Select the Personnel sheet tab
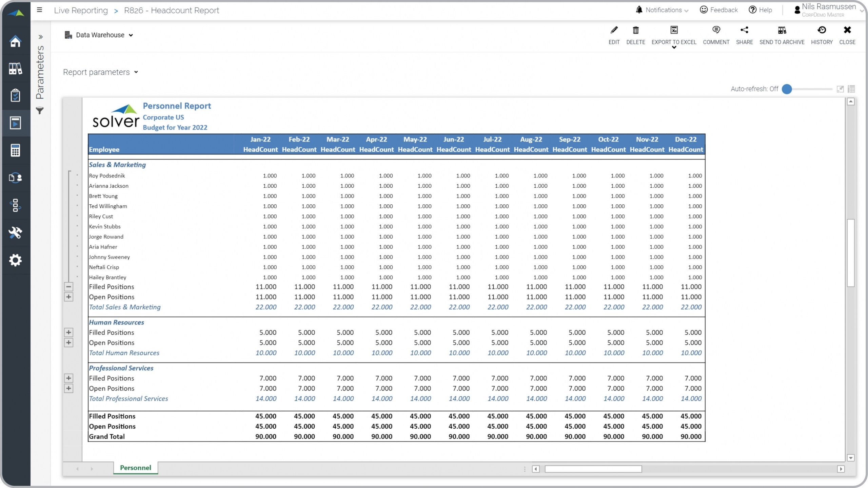 tap(135, 468)
